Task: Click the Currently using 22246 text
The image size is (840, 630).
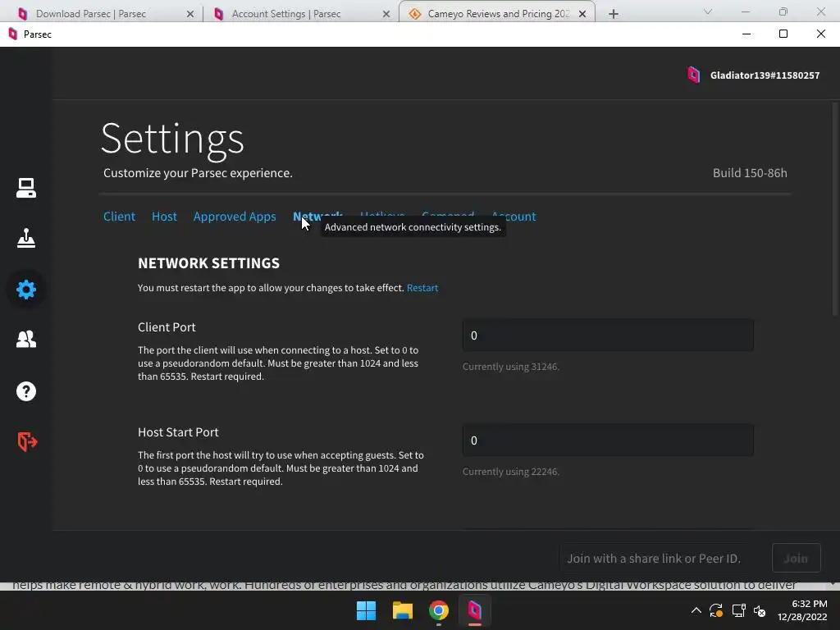Action: coord(510,472)
